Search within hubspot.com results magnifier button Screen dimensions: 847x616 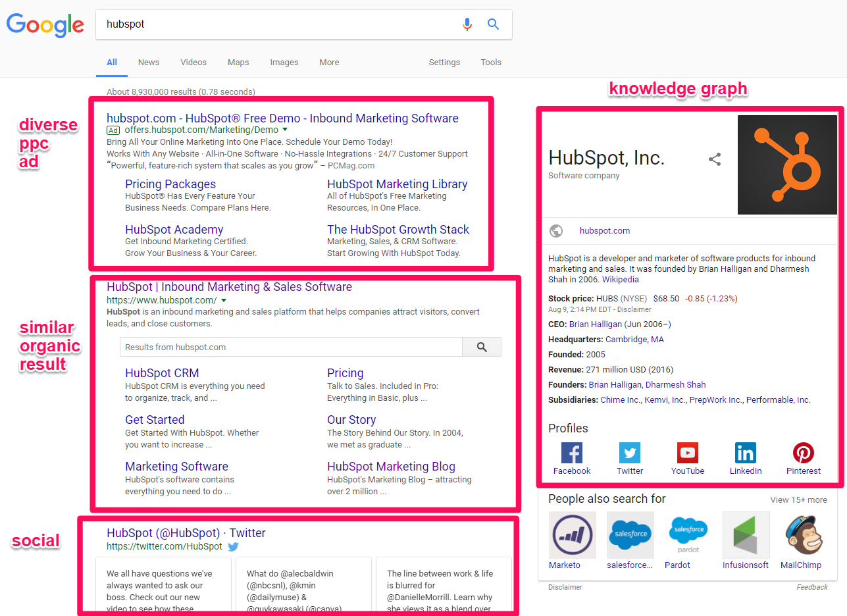(482, 347)
